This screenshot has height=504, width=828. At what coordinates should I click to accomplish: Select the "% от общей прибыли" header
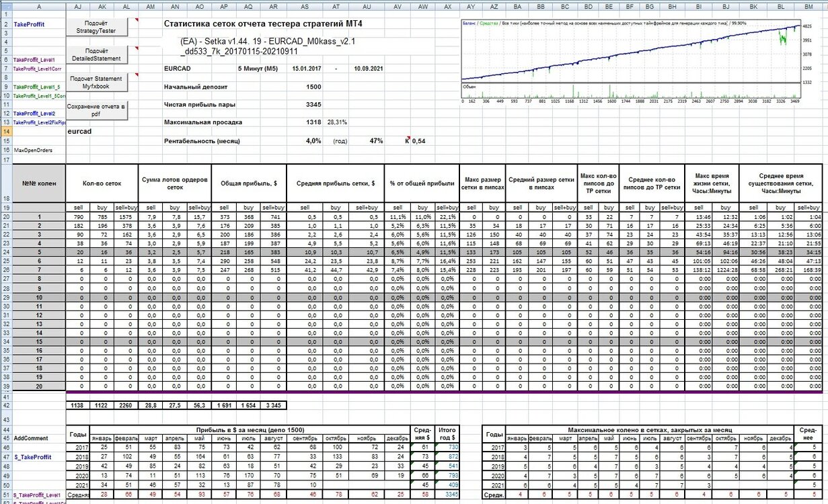pos(422,182)
